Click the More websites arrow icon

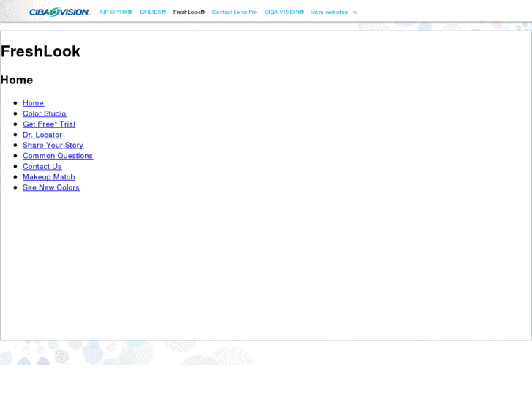pyautogui.click(x=355, y=12)
